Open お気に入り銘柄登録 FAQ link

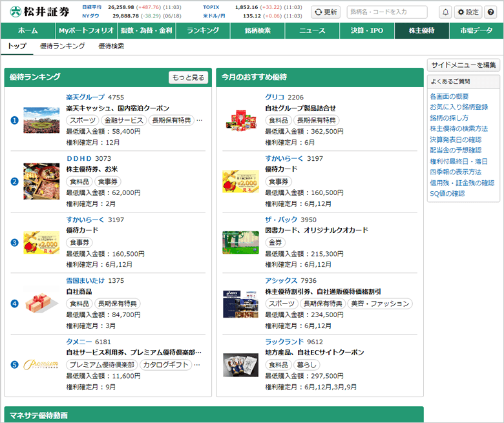coord(459,107)
